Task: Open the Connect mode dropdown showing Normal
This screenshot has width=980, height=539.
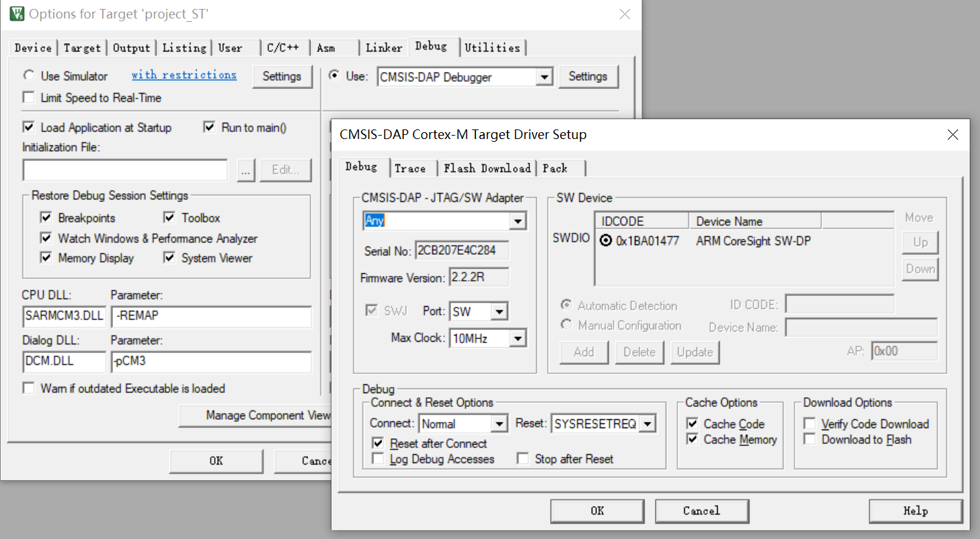Action: click(x=499, y=424)
